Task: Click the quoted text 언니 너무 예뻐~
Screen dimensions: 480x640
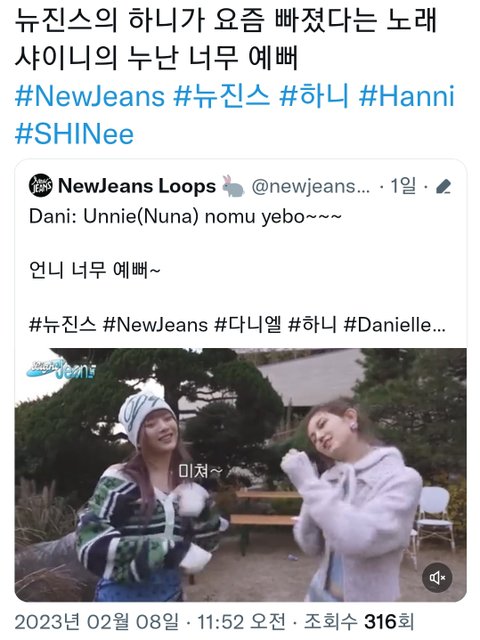Action: 95,270
